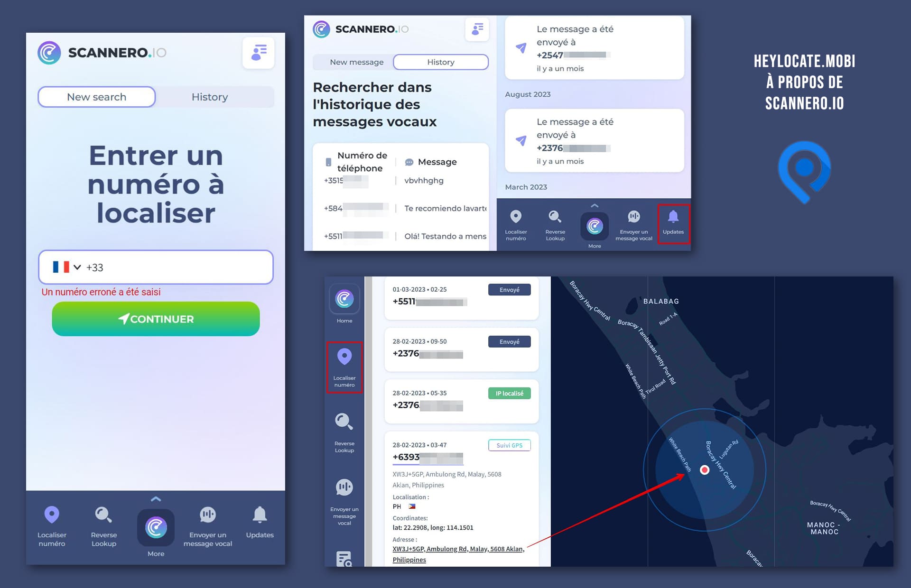
Task: Click the vertical scrollbar beside the desktop sidebar
Action: click(x=368, y=421)
